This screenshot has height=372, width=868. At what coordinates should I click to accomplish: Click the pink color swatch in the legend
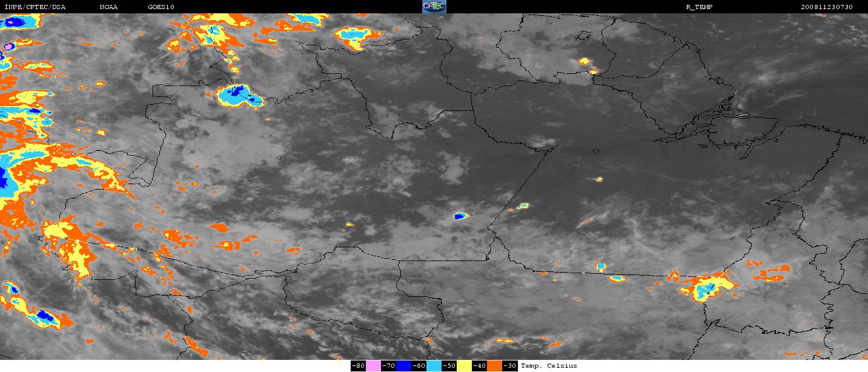tap(373, 366)
